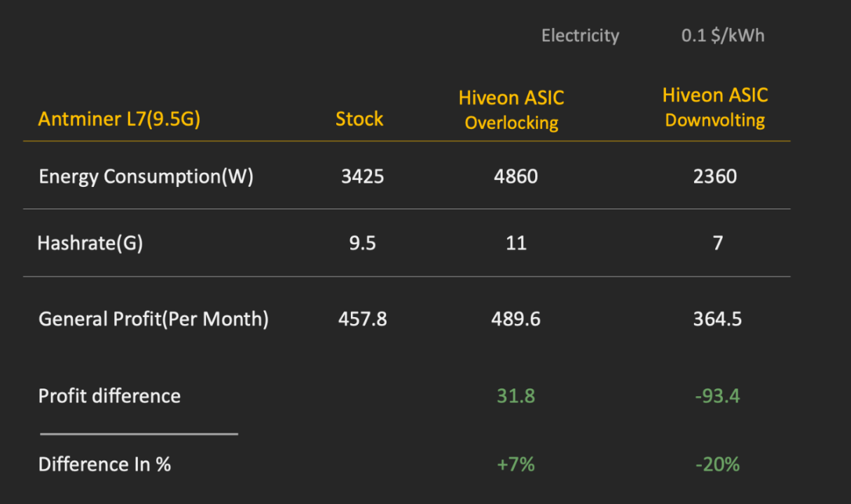This screenshot has height=504, width=851.
Task: Select the Energy Consumption(W) row label
Action: click(x=146, y=176)
